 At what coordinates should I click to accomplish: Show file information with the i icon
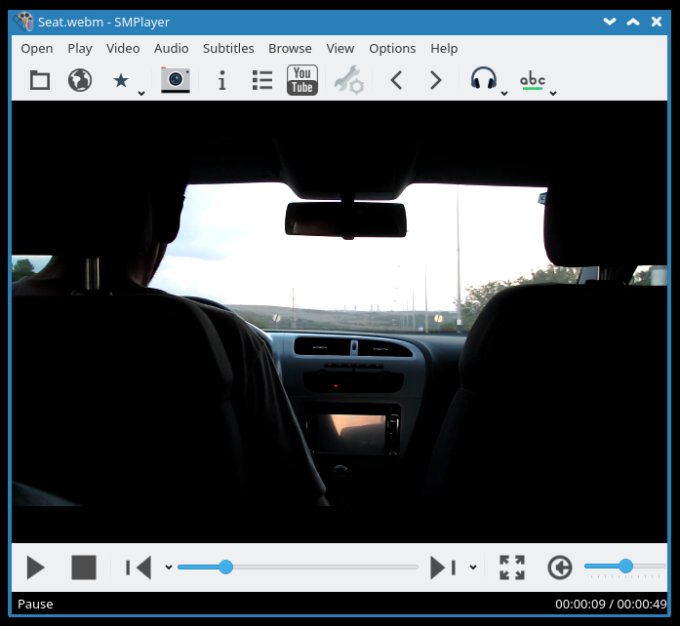(x=222, y=81)
